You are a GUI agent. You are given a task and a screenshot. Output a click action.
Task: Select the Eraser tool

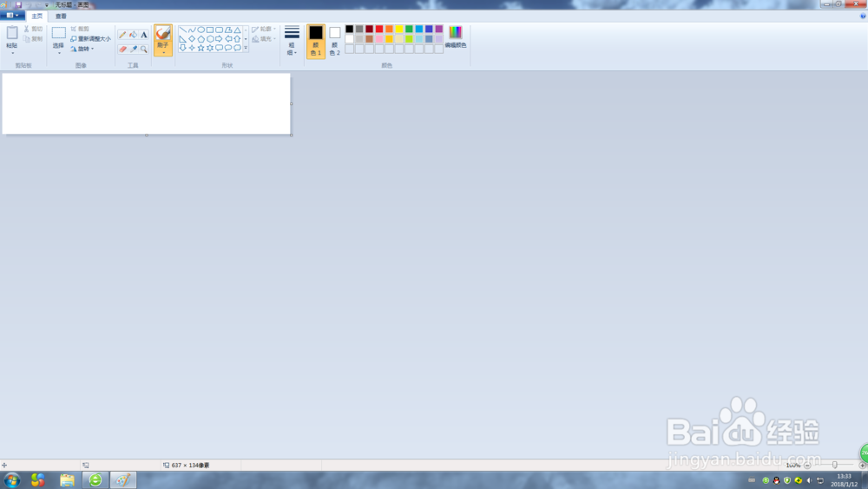tap(122, 49)
